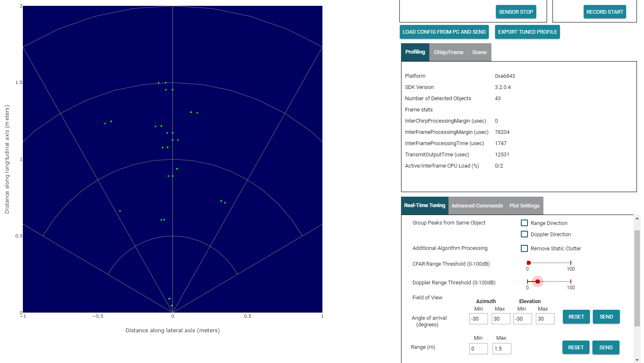Edit the Azimuth Min angle field
Viewport: 644px width, 363px height.
478,319
